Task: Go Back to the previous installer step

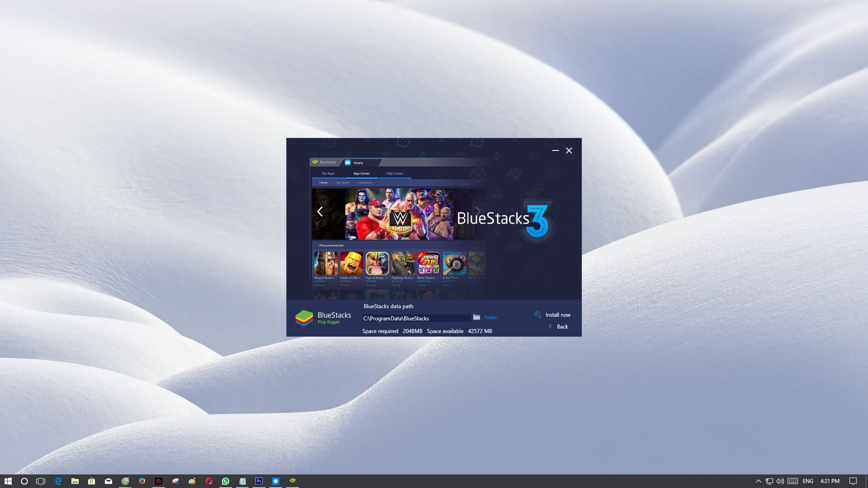Action: (x=562, y=327)
